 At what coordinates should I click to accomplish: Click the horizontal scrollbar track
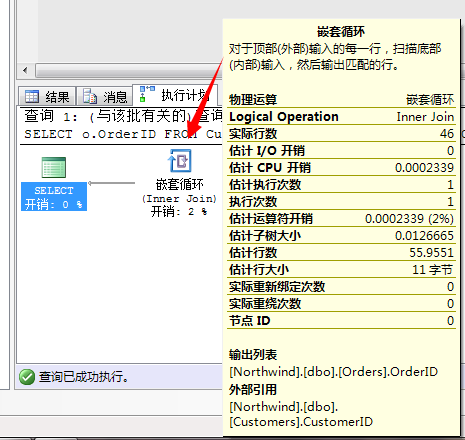point(128,71)
